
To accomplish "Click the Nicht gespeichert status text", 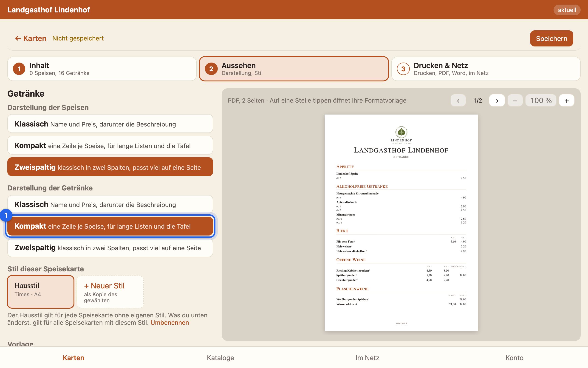I will click(78, 38).
